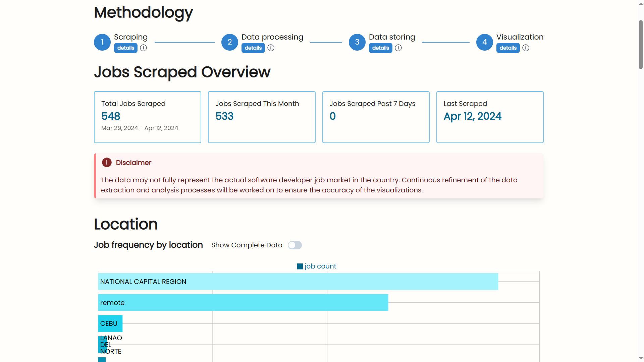The width and height of the screenshot is (644, 362).
Task: Click info icon beside Data processing details
Action: (271, 48)
